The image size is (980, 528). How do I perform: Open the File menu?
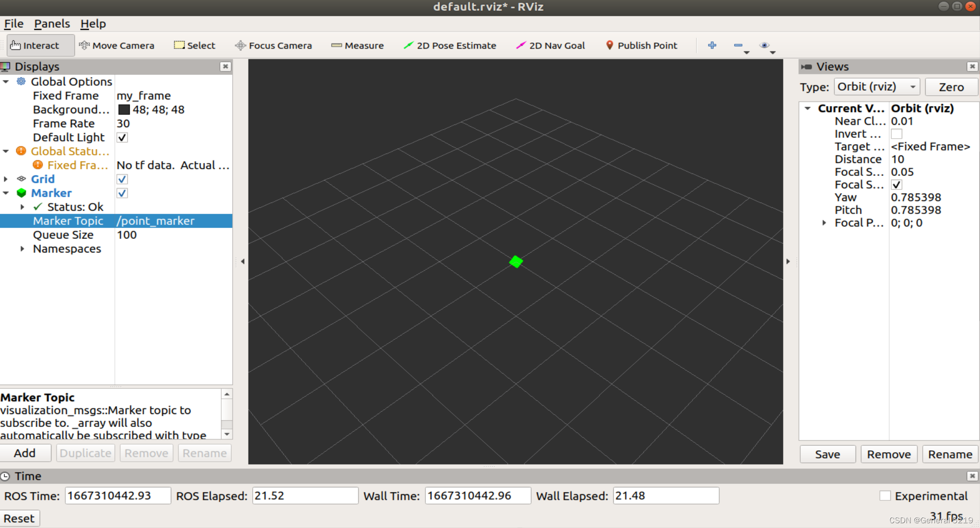tap(14, 23)
